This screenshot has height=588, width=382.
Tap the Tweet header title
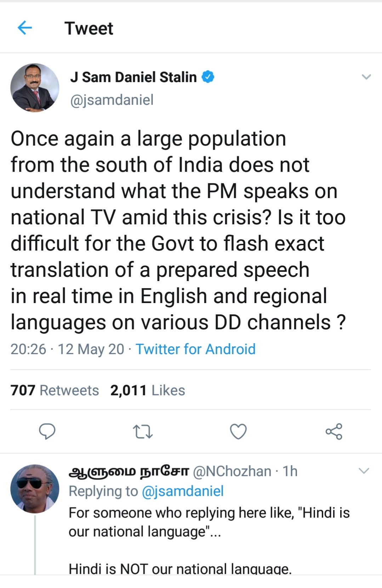coord(89,28)
